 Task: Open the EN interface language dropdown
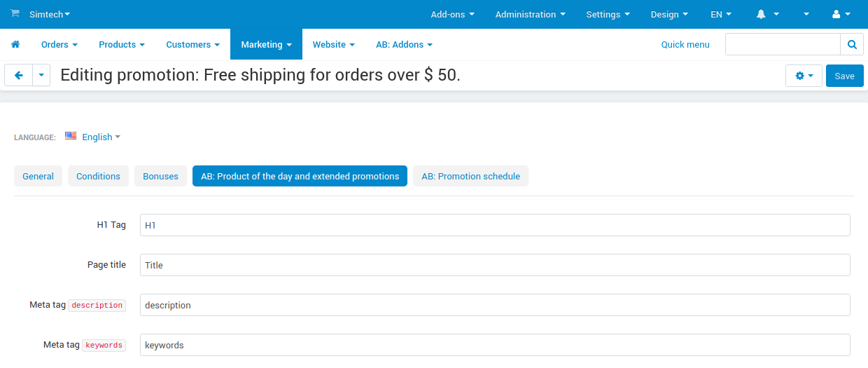point(721,14)
